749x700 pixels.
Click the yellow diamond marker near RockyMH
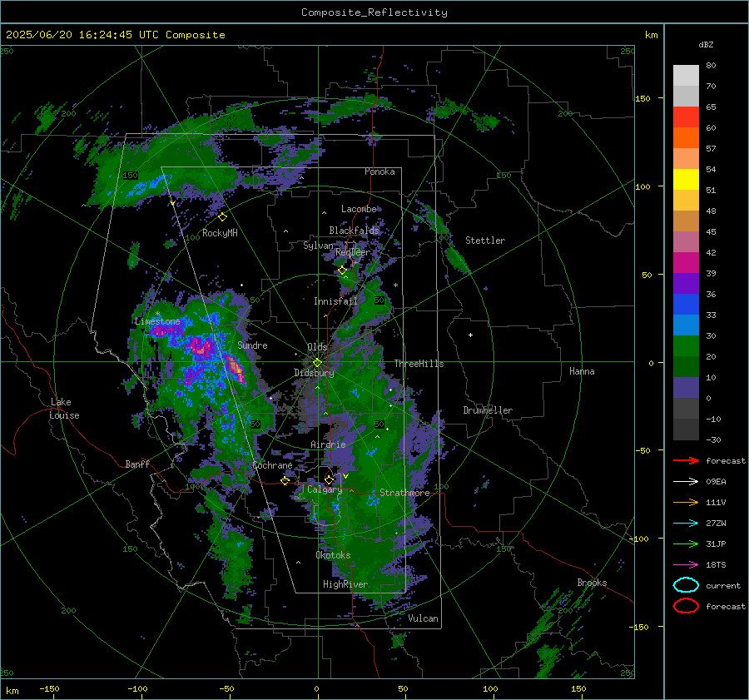point(222,217)
